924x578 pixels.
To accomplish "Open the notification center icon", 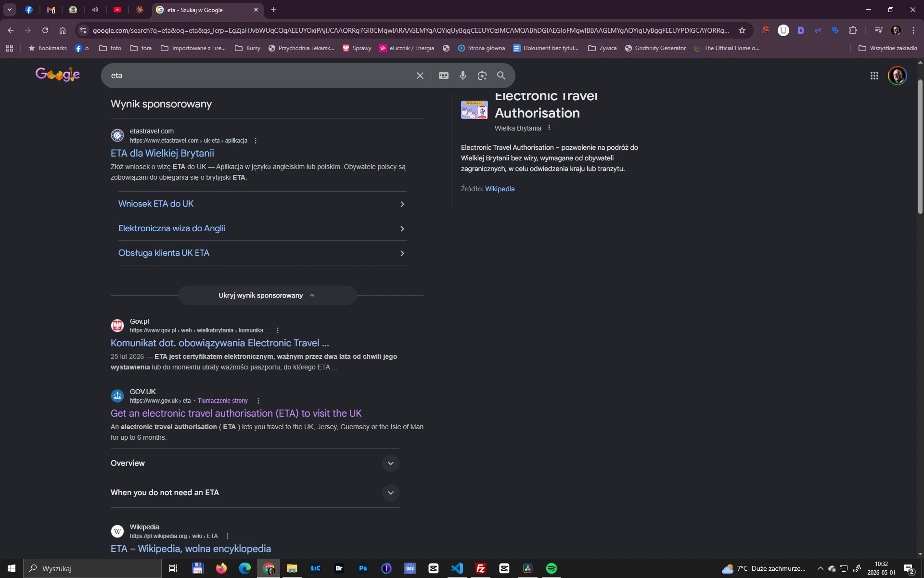I will pos(909,568).
